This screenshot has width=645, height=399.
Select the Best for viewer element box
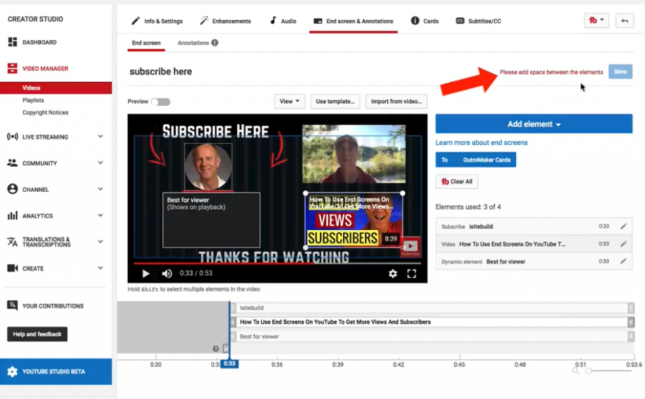pos(211,220)
